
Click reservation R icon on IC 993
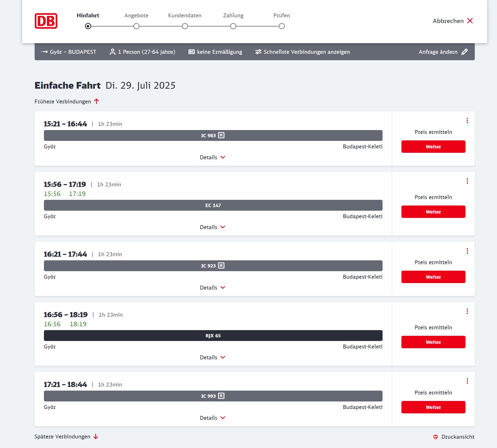pyautogui.click(x=221, y=396)
